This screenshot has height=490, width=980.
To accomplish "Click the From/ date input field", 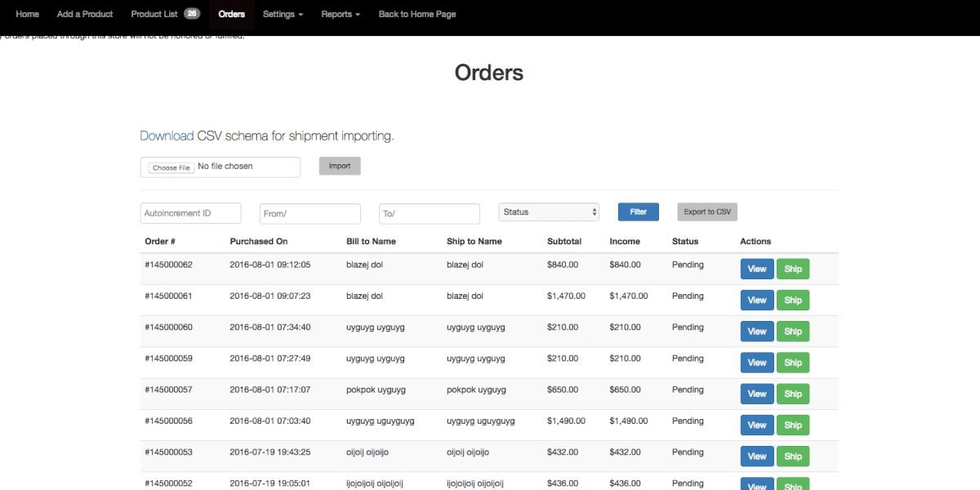I will [x=310, y=213].
